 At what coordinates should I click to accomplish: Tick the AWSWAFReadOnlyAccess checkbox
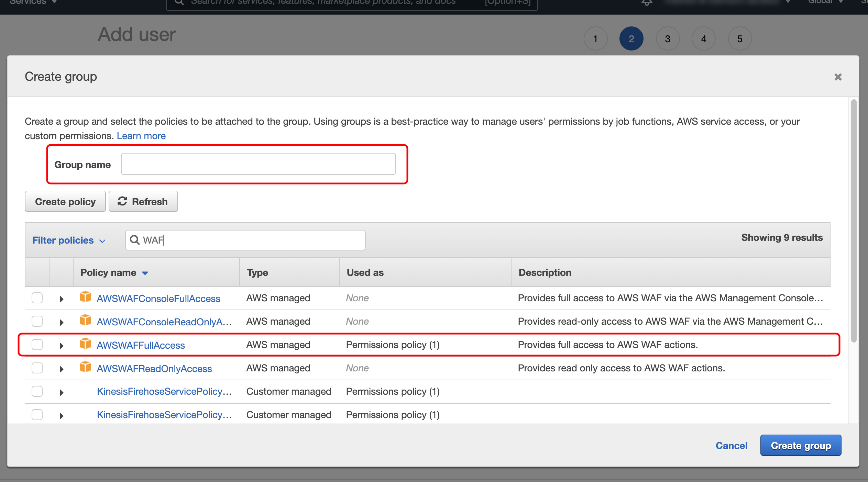click(x=37, y=368)
